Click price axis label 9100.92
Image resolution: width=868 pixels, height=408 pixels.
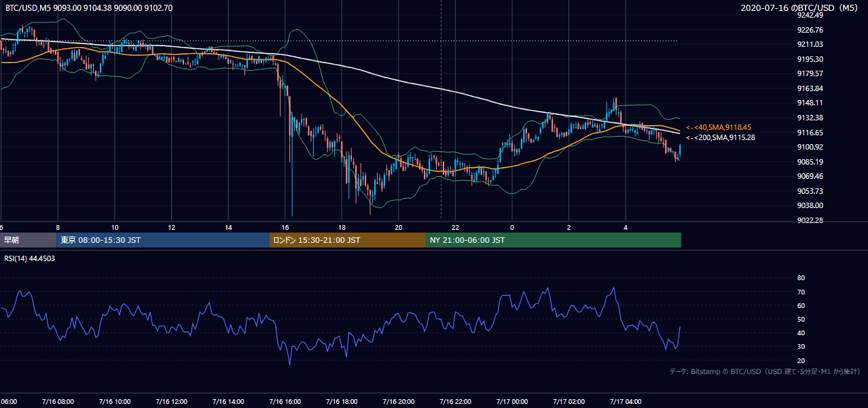[x=810, y=147]
